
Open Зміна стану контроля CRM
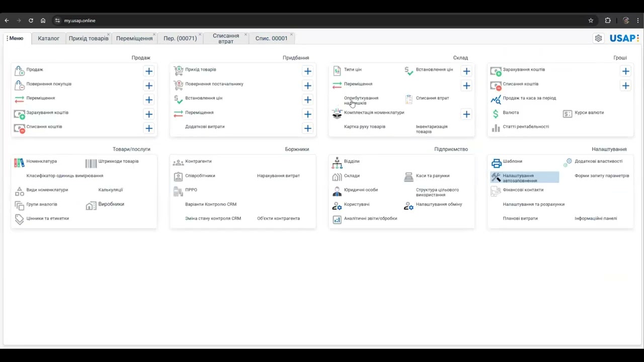[x=213, y=219]
